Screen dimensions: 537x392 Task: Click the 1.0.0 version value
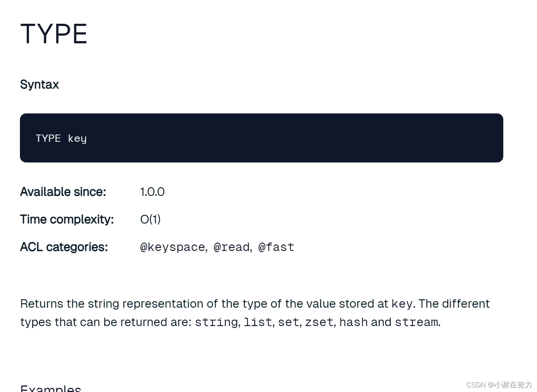tap(152, 192)
